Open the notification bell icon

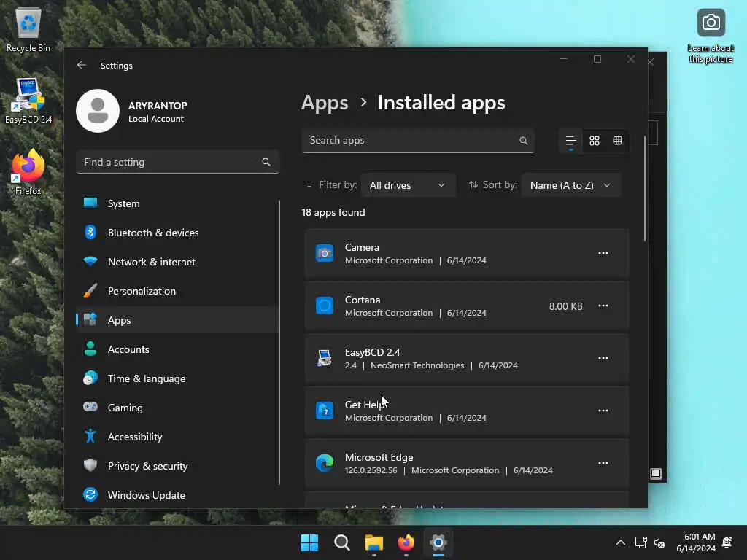click(727, 542)
